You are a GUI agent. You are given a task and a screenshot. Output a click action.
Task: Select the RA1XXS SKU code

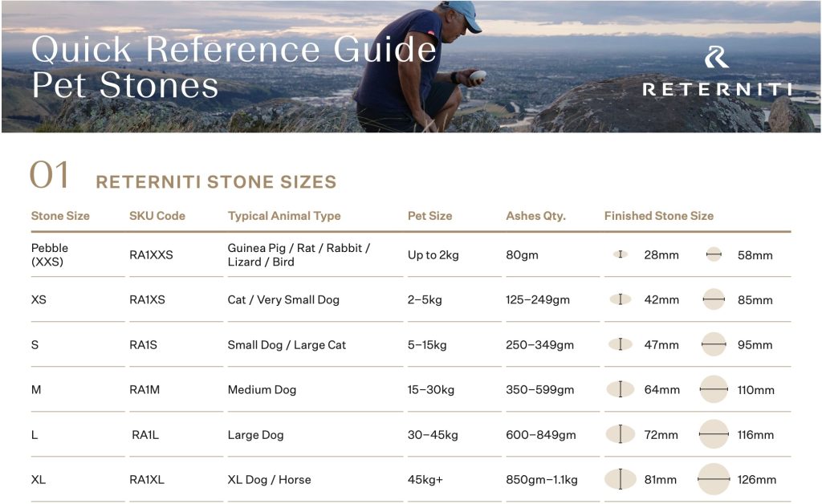click(151, 254)
